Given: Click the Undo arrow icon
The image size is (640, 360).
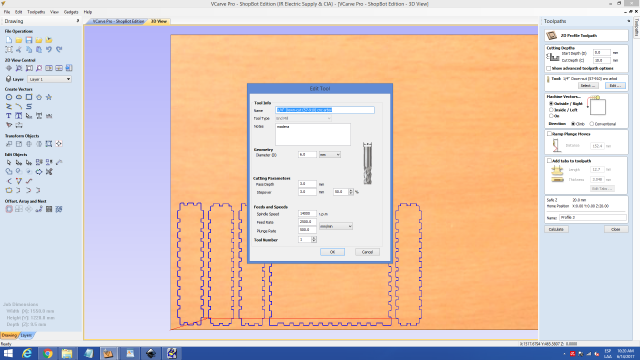Looking at the screenshot, I should pos(49,49).
